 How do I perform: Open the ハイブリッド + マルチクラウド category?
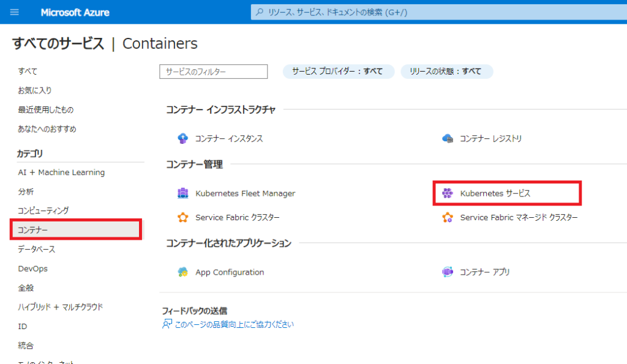tap(61, 307)
